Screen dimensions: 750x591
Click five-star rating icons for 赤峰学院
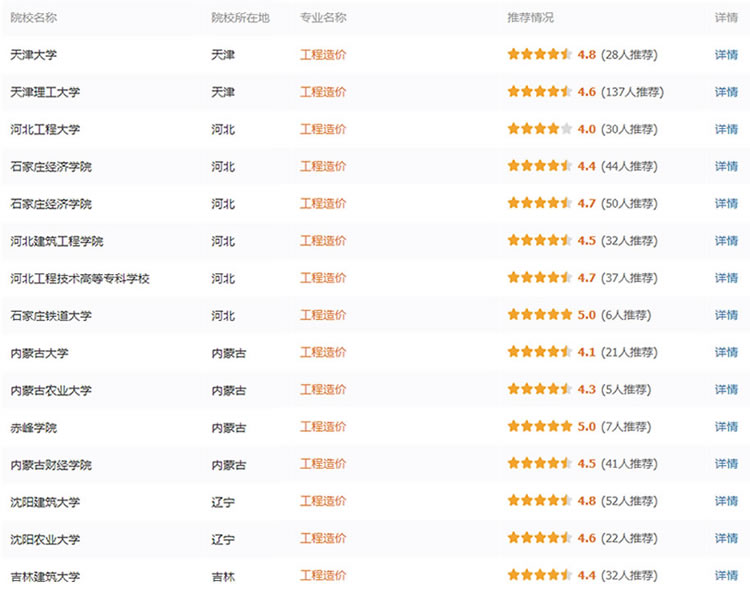click(540, 426)
